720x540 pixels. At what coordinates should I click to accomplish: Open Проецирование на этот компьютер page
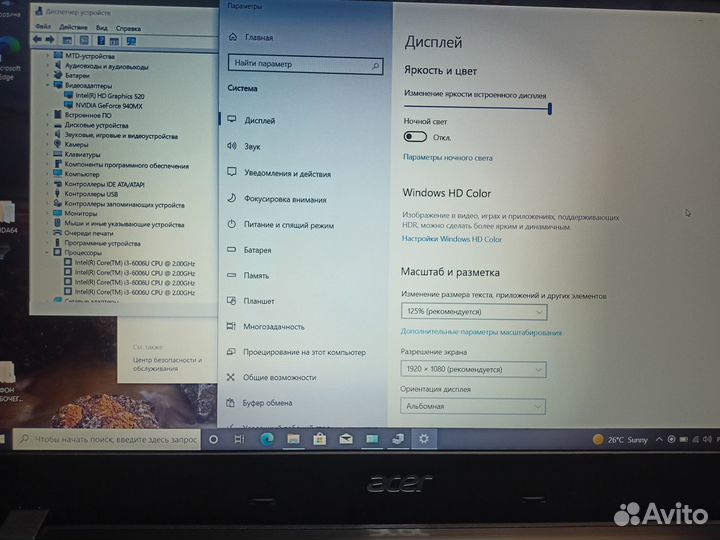302,352
